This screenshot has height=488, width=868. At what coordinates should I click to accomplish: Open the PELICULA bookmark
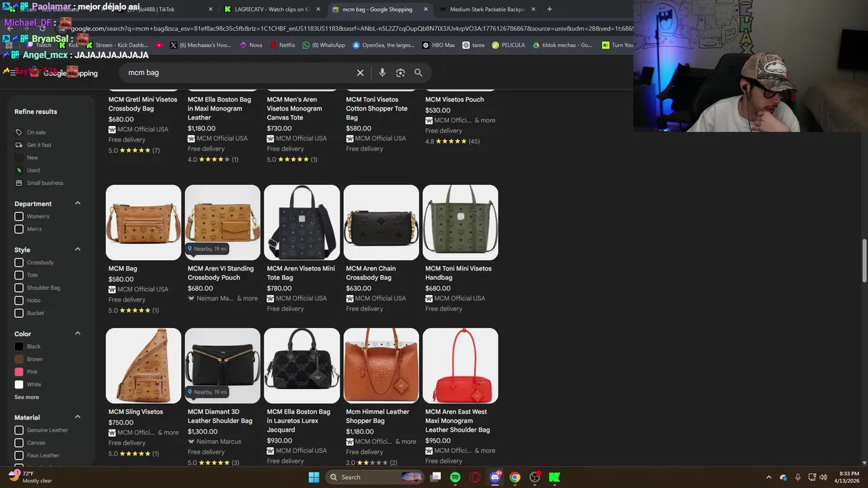(x=509, y=45)
